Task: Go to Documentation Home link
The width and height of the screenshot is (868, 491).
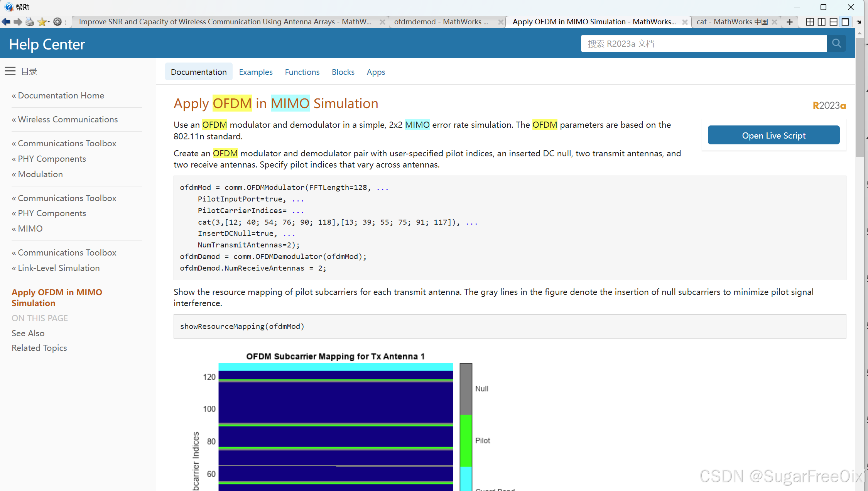Action: (61, 95)
